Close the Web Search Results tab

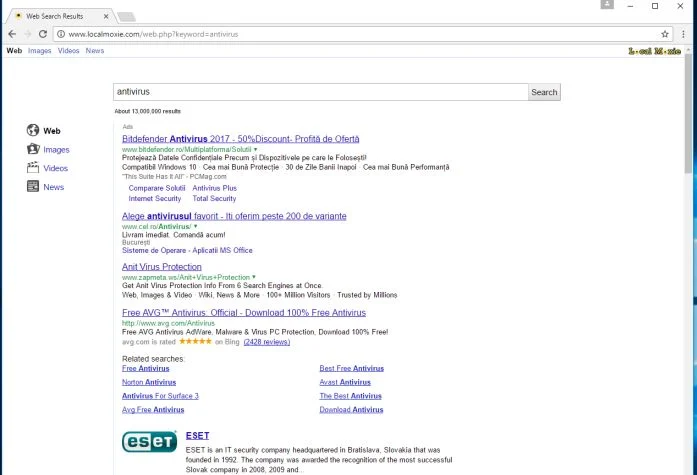tap(106, 16)
